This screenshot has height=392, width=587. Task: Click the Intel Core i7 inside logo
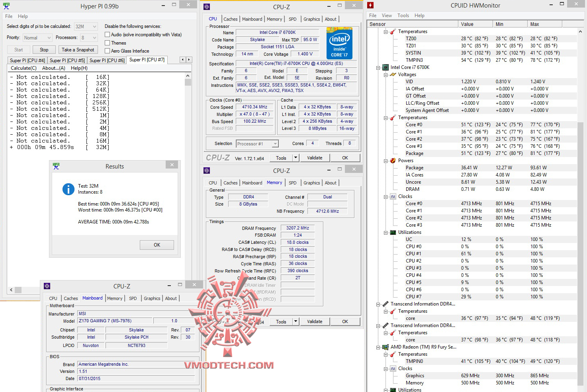pos(339,43)
